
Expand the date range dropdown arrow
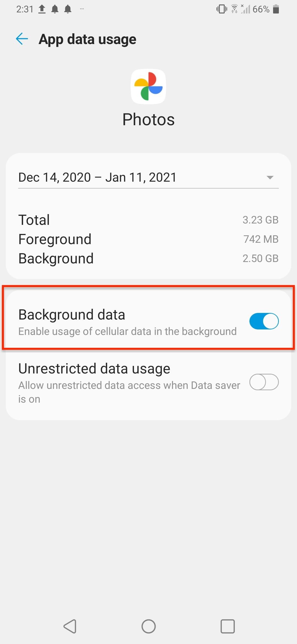[x=270, y=178]
